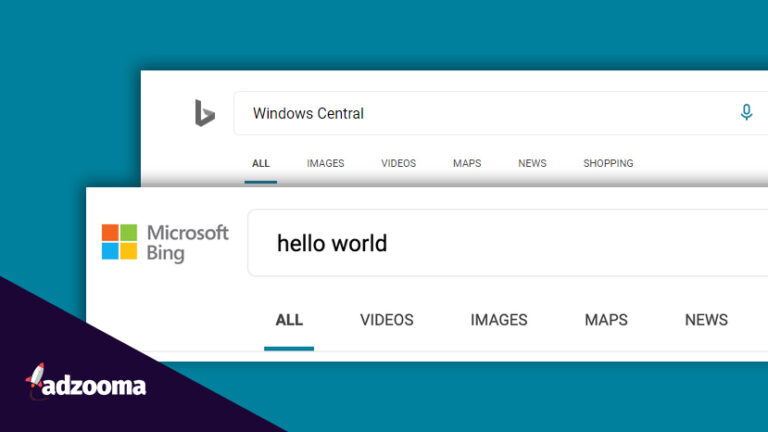Click the Adzooma rocket logo
Viewport: 768px width, 432px height.
(36, 380)
